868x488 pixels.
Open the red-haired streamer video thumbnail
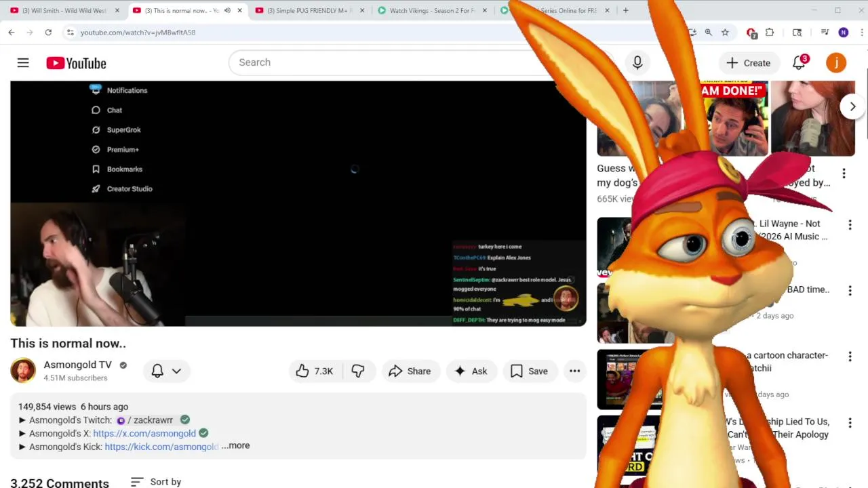click(x=812, y=119)
